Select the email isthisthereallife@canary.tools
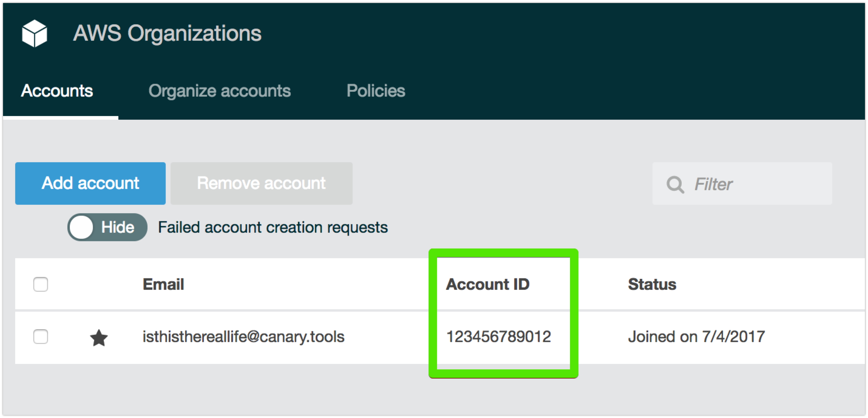868x418 pixels. tap(243, 337)
